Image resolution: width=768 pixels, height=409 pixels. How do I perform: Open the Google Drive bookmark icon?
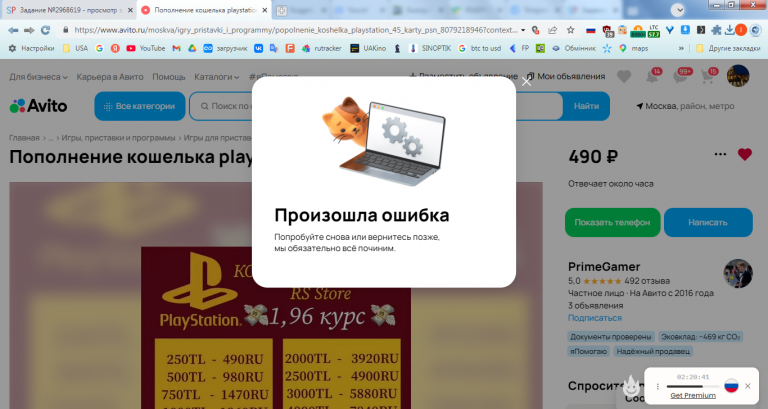tap(192, 48)
